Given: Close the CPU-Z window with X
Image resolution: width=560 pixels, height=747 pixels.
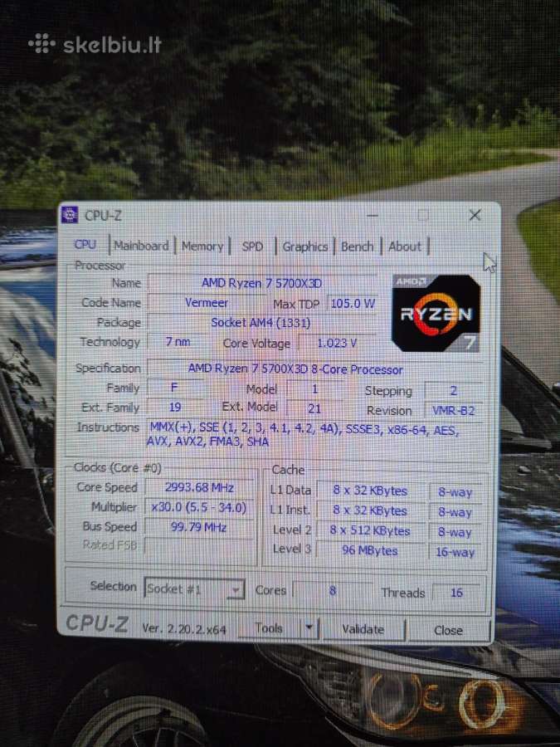Looking at the screenshot, I should [475, 215].
